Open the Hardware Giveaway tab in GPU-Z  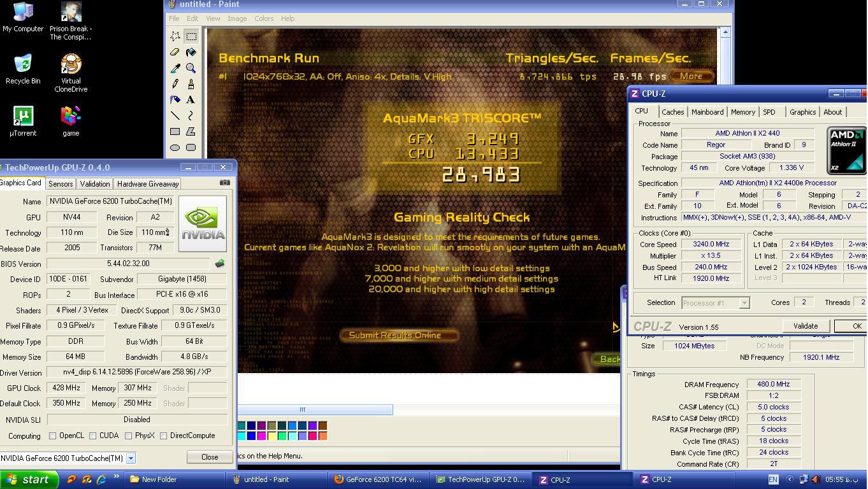[x=148, y=183]
